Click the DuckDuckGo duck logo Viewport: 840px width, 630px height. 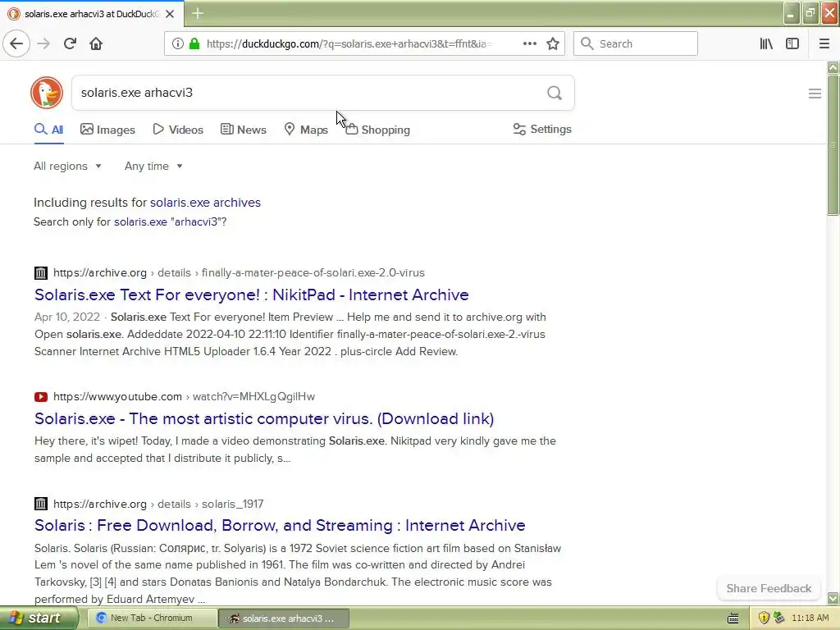(x=47, y=93)
